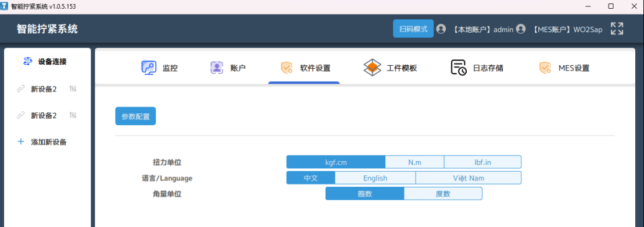Click the 角量单位 label

pyautogui.click(x=167, y=194)
